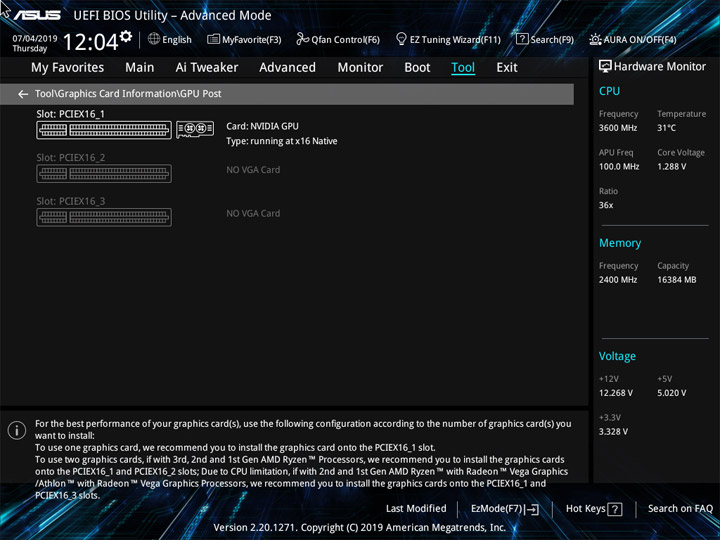The height and width of the screenshot is (540, 720).
Task: Click 'Type: running at x16 Native' text
Action: click(x=281, y=141)
